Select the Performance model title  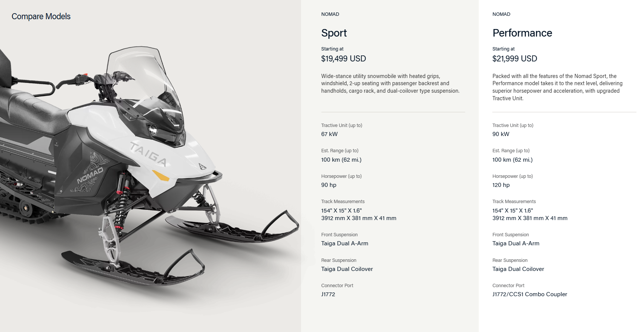coord(522,33)
